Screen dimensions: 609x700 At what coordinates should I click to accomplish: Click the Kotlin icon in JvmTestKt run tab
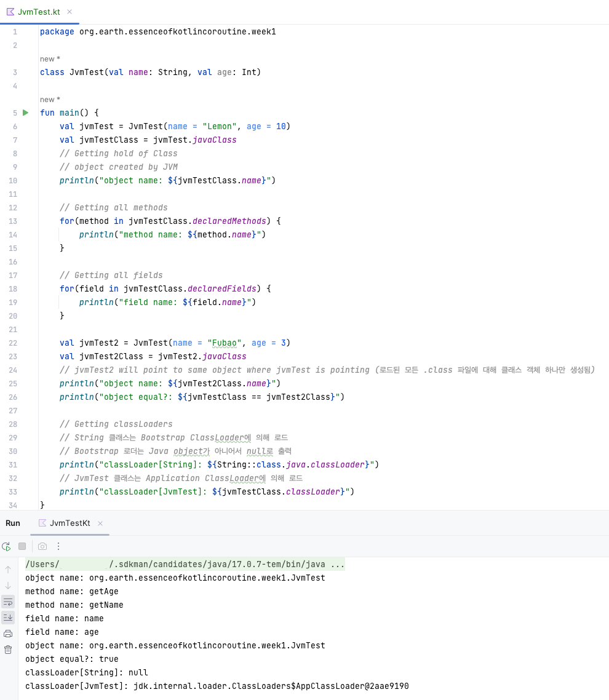42,523
